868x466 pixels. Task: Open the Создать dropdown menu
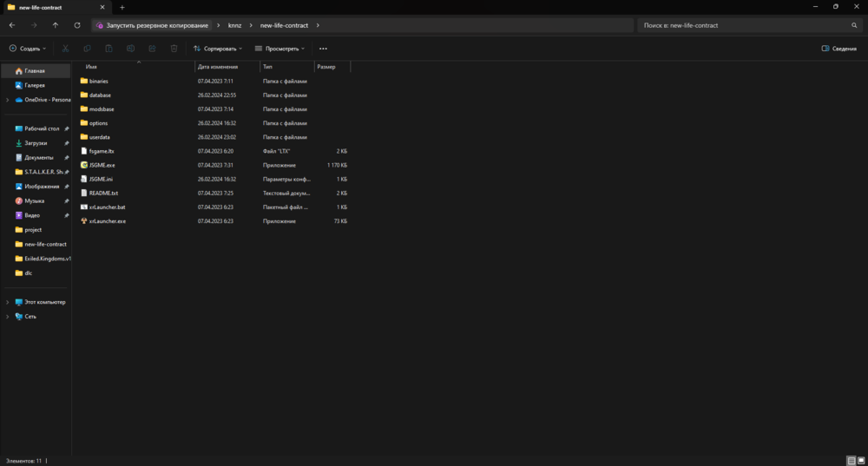[28, 49]
